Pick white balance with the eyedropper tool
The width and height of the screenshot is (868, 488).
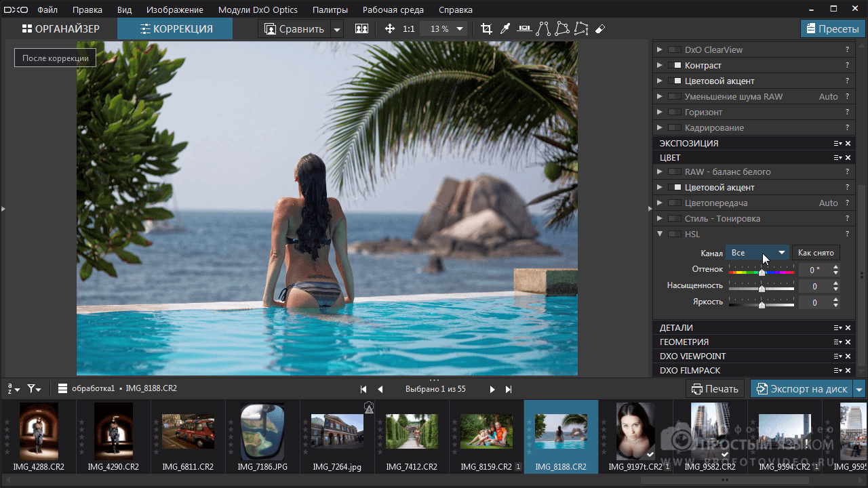(x=505, y=28)
